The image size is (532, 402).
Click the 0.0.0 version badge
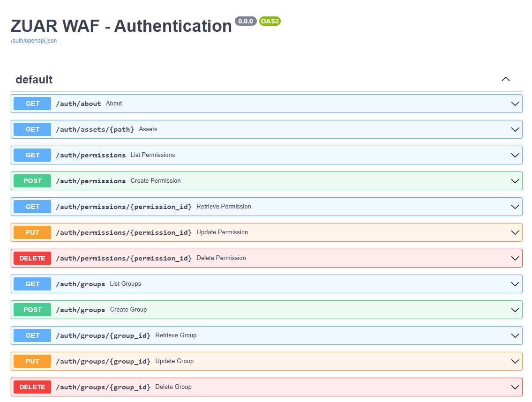[x=246, y=21]
